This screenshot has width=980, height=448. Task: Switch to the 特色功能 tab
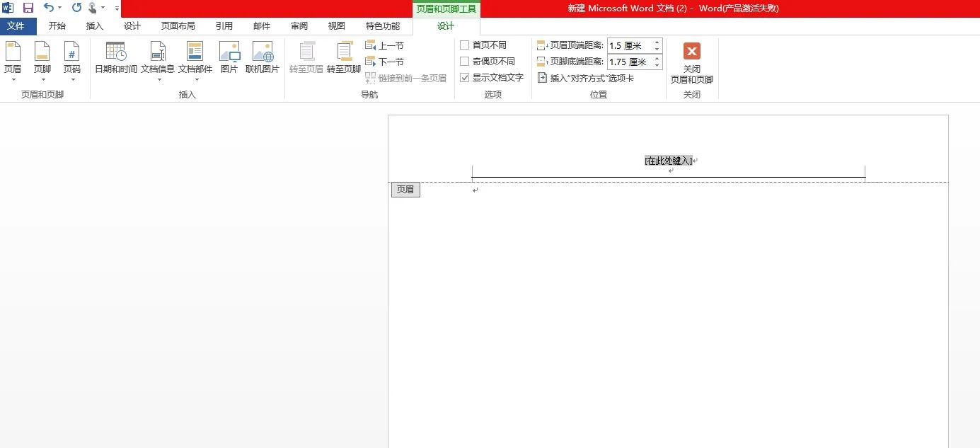click(383, 26)
